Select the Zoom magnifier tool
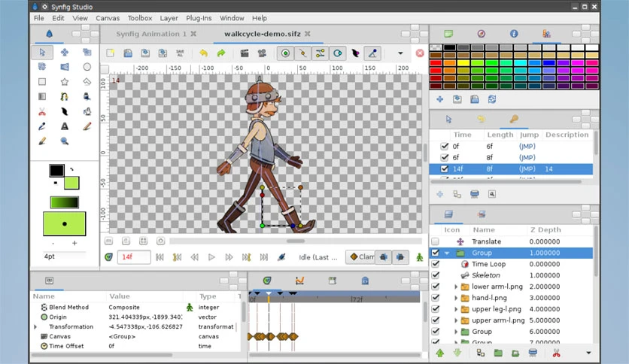The image size is (629, 364). point(65,141)
